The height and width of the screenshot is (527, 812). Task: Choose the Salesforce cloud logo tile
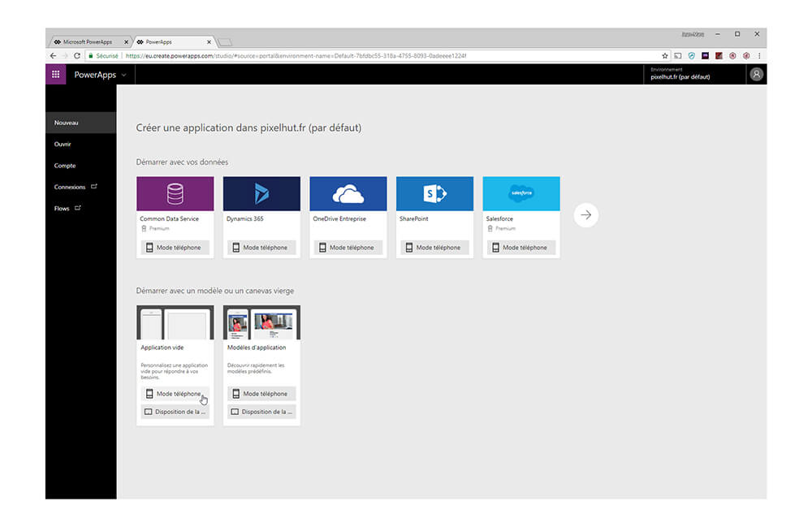click(521, 193)
